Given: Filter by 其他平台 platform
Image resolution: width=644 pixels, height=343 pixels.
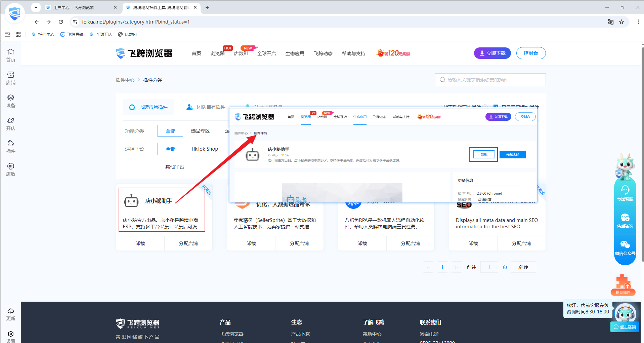Looking at the screenshot, I should pos(175,167).
